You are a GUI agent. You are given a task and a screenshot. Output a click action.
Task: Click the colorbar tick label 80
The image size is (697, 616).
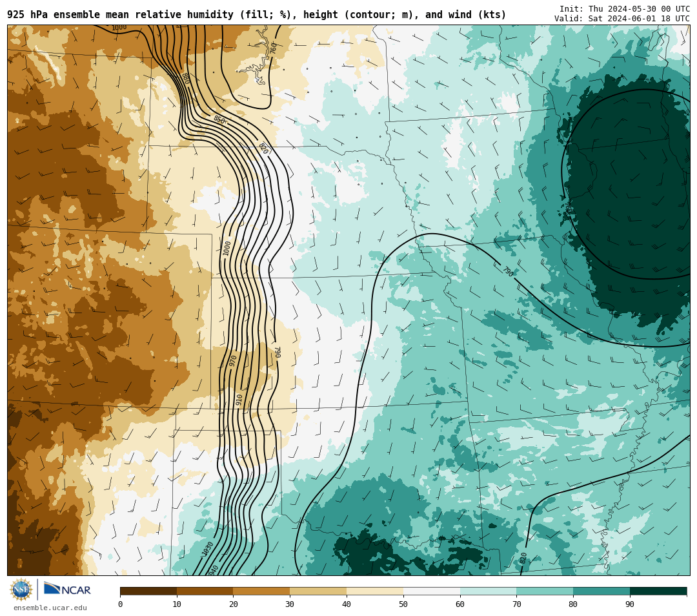point(574,604)
